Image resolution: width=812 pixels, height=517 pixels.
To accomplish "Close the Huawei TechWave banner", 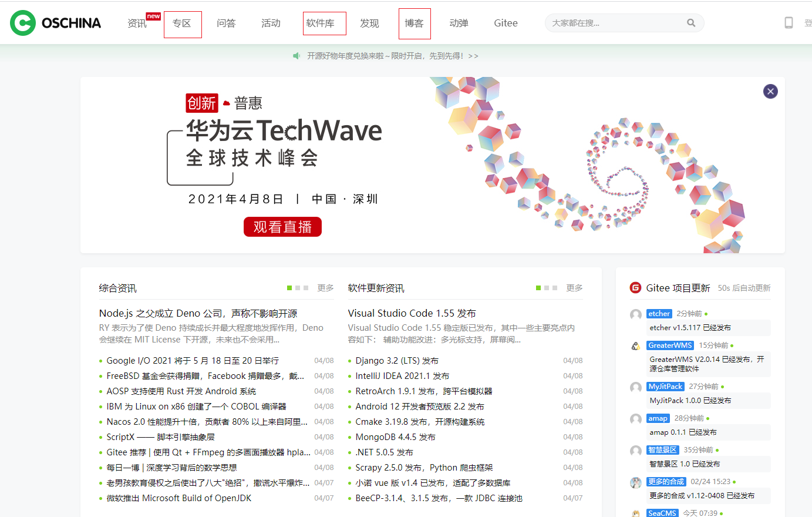I will 770,91.
